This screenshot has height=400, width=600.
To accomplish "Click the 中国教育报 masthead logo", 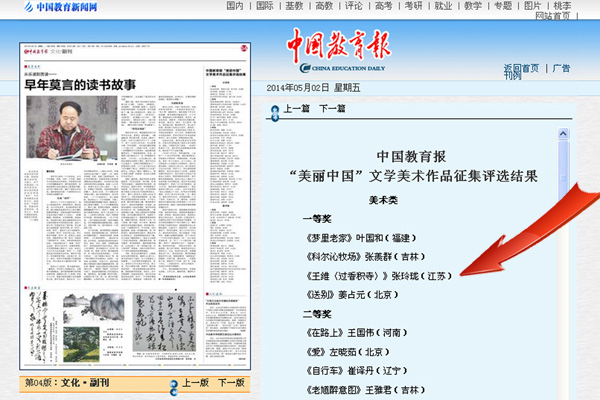I will coord(339,51).
